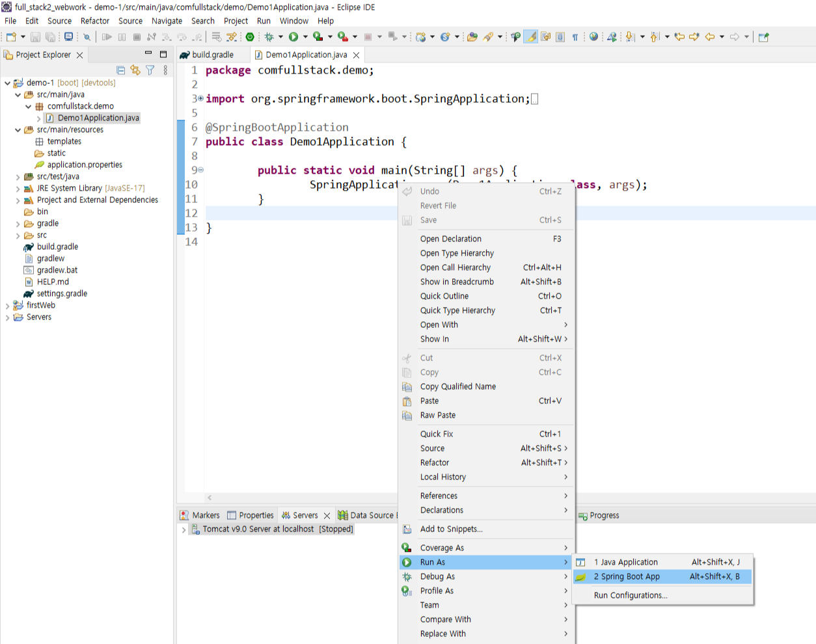
Task: Expand the firstWeb project
Action: point(7,305)
